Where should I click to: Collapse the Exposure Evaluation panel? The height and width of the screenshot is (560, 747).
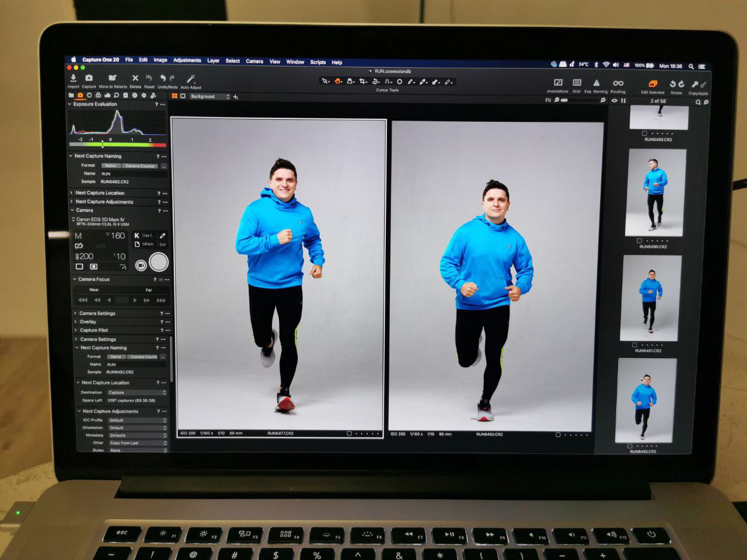70,104
